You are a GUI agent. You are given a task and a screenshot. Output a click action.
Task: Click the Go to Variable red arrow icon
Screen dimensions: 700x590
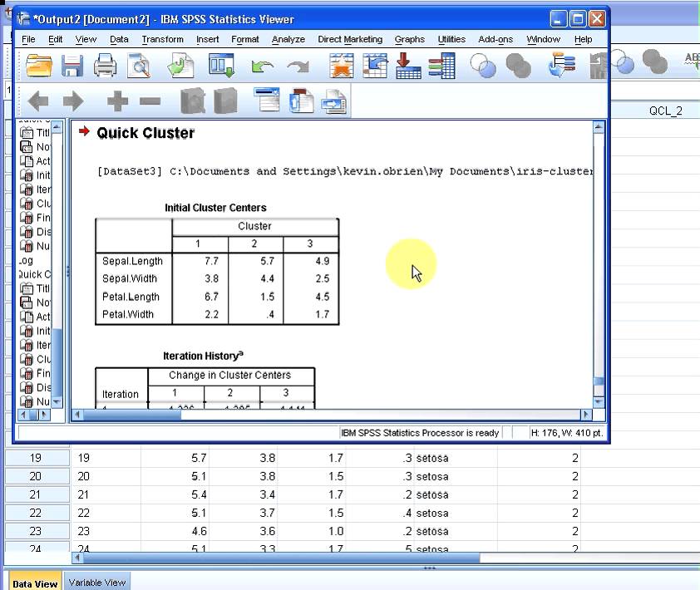408,66
